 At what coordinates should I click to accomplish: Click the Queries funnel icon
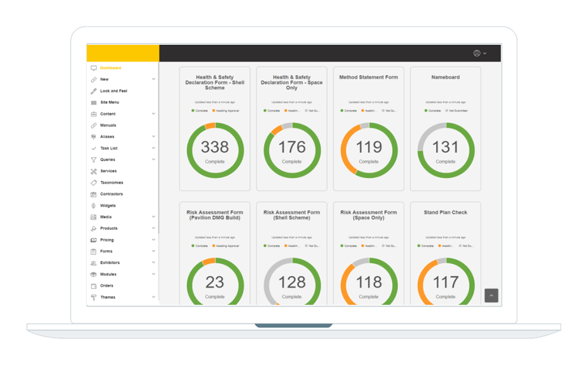[x=94, y=160]
